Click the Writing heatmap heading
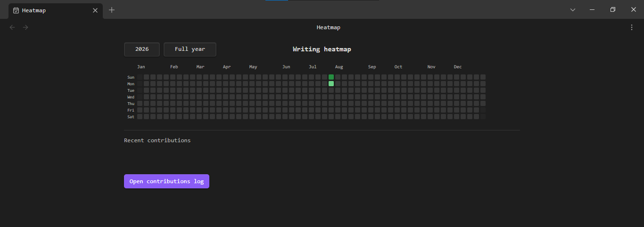Image resolution: width=644 pixels, height=227 pixels. tap(322, 49)
